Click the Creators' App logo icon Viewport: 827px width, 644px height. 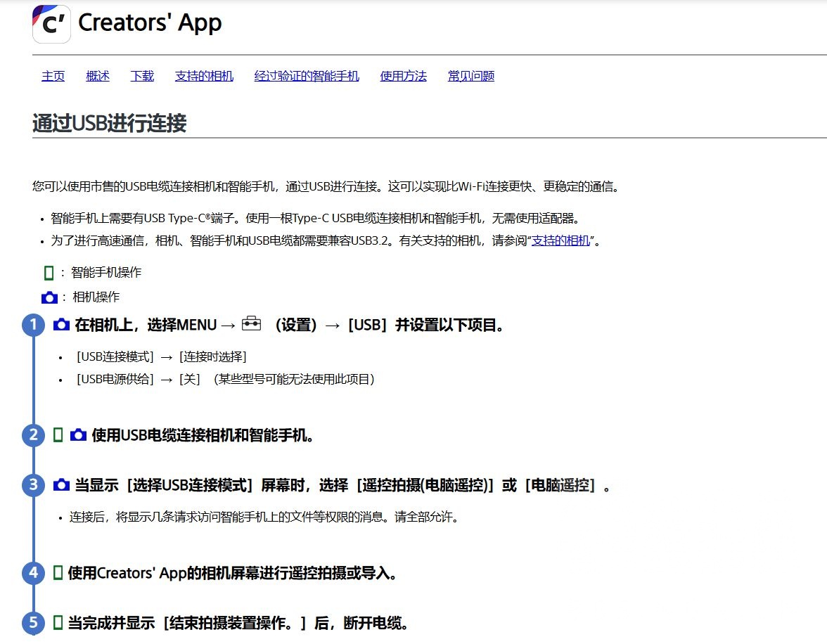52,24
